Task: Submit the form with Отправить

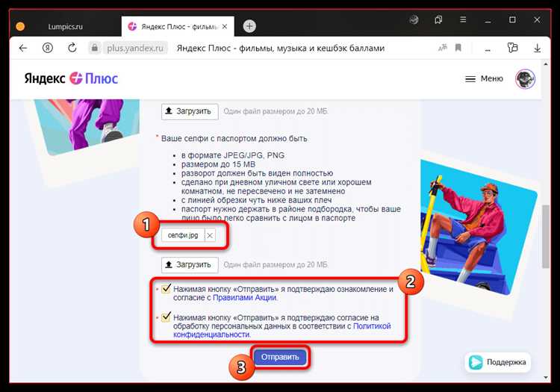Action: coord(280,357)
